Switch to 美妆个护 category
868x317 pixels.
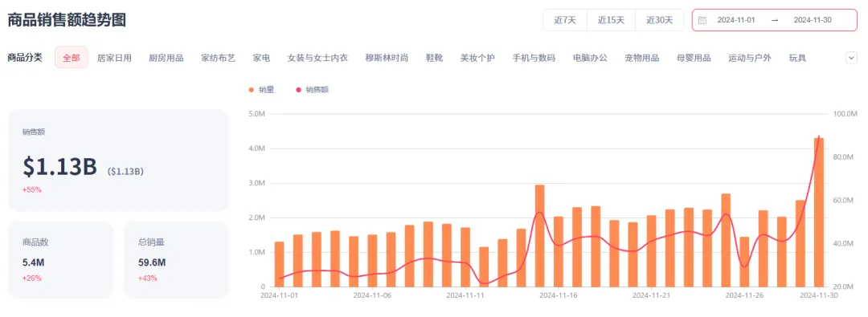point(477,58)
